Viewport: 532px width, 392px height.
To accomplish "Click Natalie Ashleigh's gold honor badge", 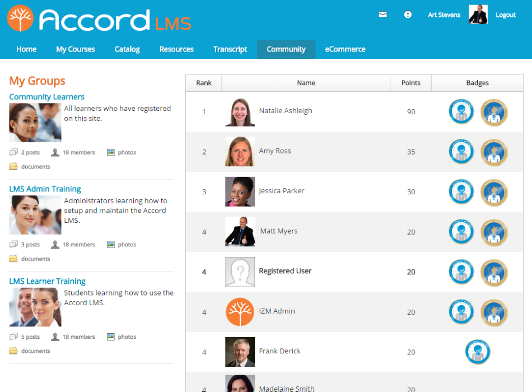I will [494, 113].
